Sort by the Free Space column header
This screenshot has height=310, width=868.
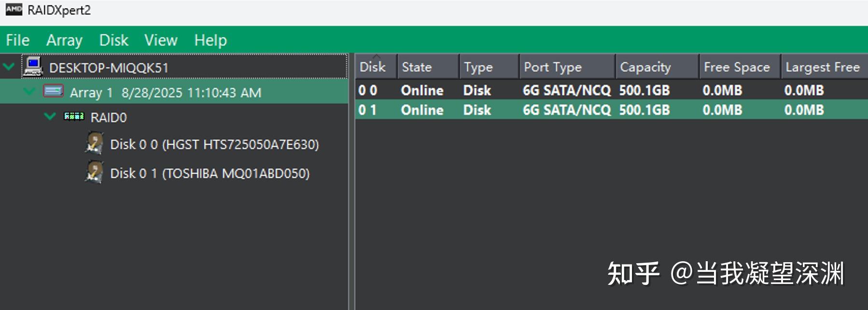[741, 67]
